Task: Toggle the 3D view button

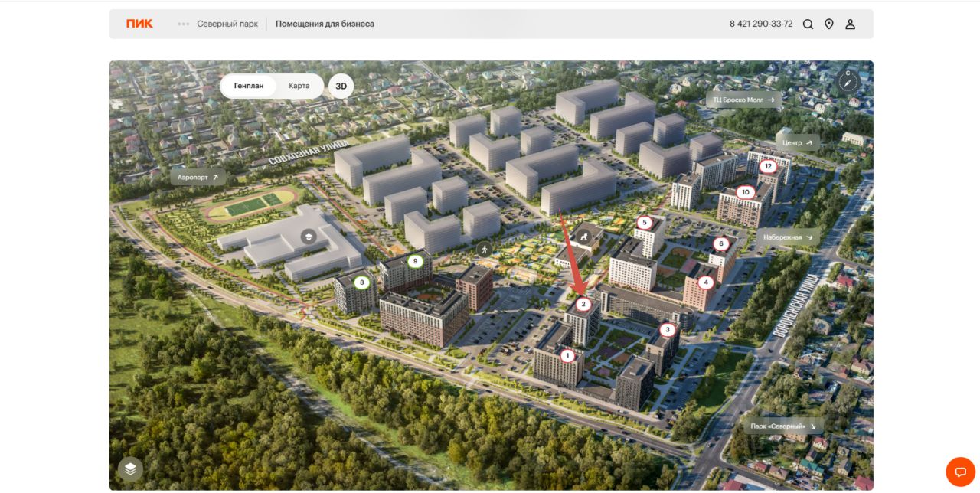Action: tap(341, 87)
